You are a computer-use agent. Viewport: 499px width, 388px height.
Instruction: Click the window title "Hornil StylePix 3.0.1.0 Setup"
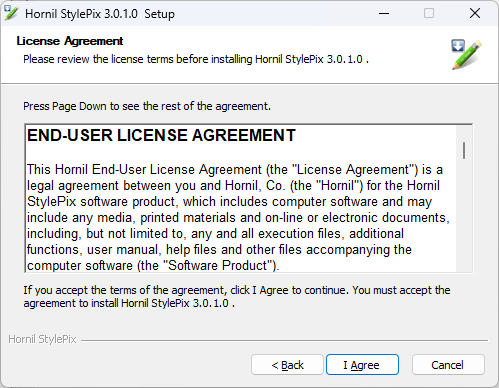pos(100,14)
